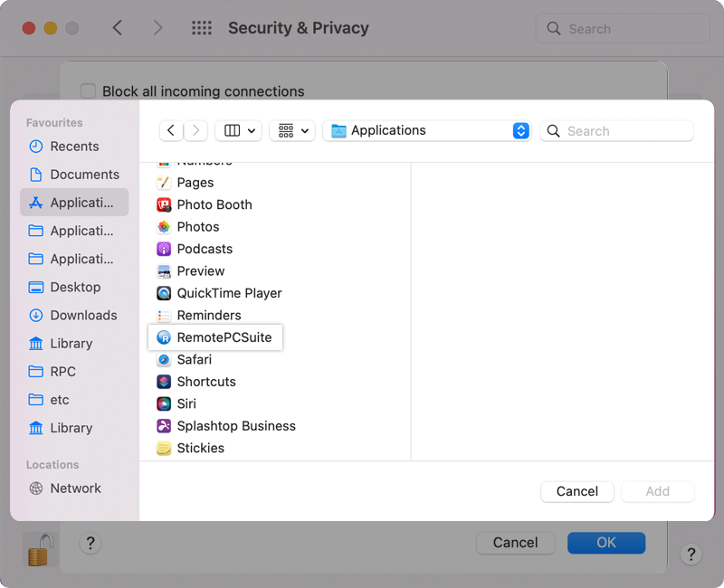
Task: Click the RemotePCSuite app icon
Action: tap(164, 337)
